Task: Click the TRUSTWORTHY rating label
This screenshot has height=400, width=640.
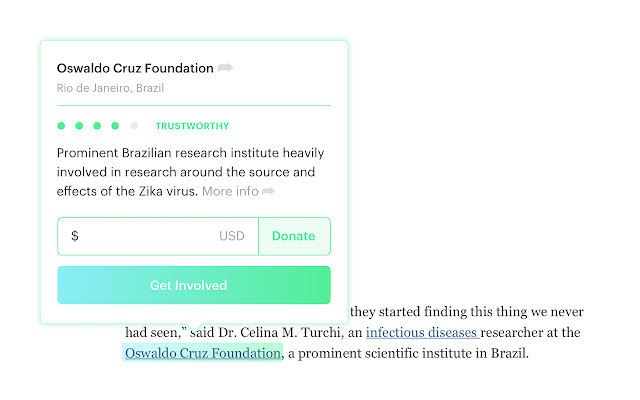Action: click(x=193, y=126)
